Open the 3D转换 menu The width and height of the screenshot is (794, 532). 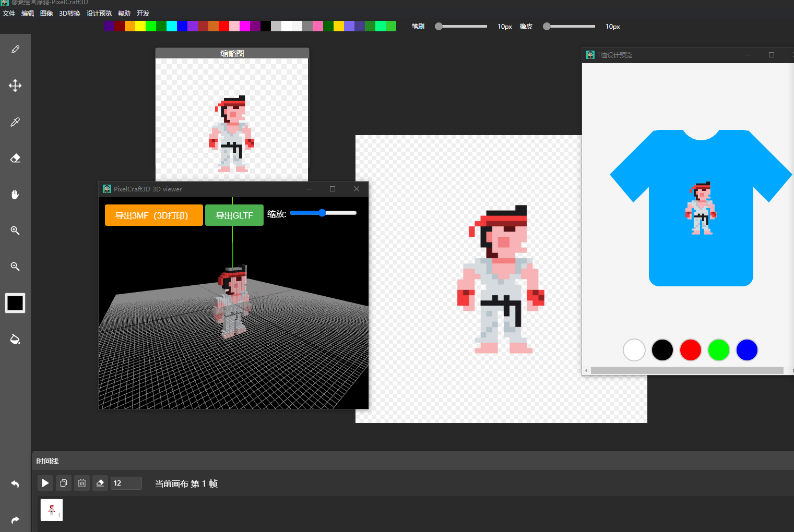[69, 14]
